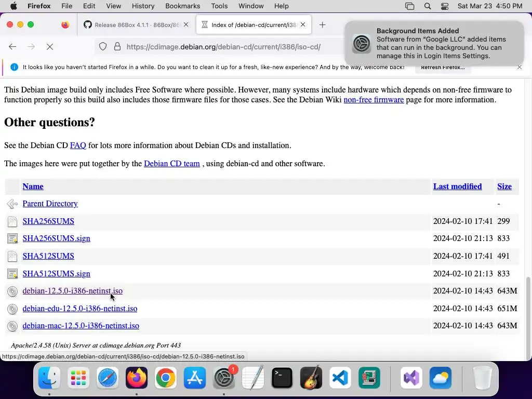Screen dimensions: 532x399
Task: Download debian-edu-12.5.0-i386-netinst.iso
Action: (79, 309)
